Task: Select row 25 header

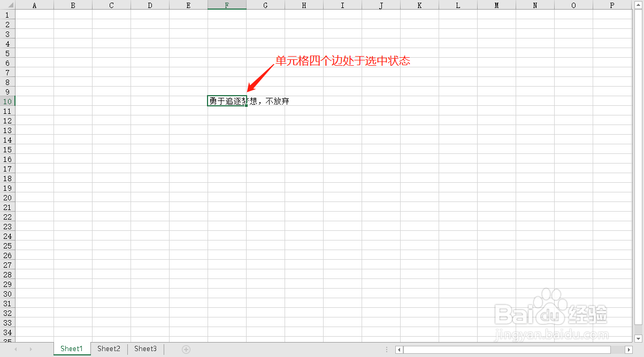Action: (7, 245)
